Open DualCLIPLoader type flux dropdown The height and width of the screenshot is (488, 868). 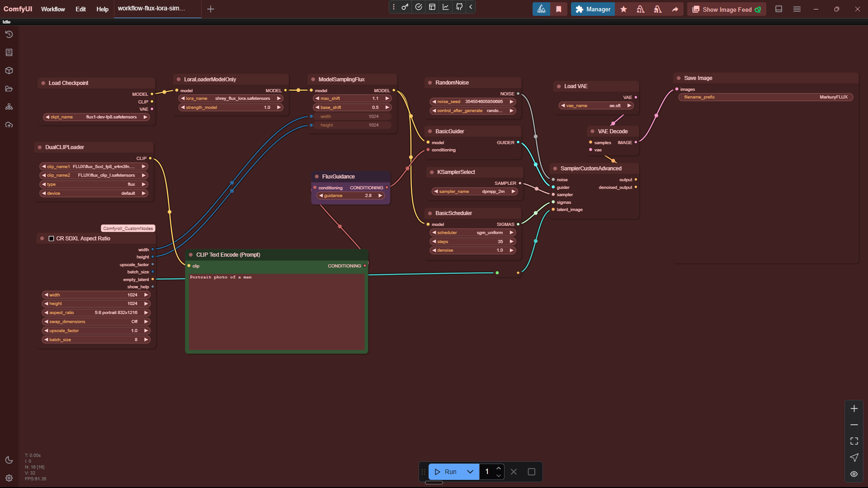[94, 184]
